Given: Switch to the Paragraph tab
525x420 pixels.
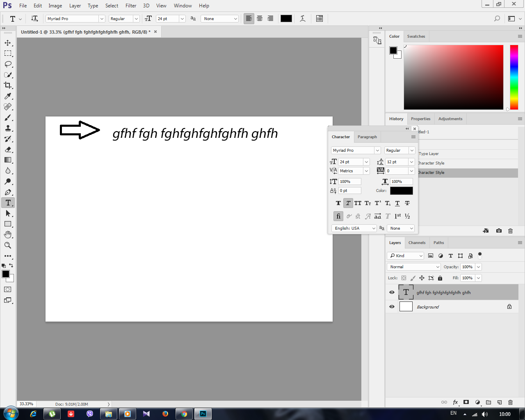Looking at the screenshot, I should [x=367, y=137].
